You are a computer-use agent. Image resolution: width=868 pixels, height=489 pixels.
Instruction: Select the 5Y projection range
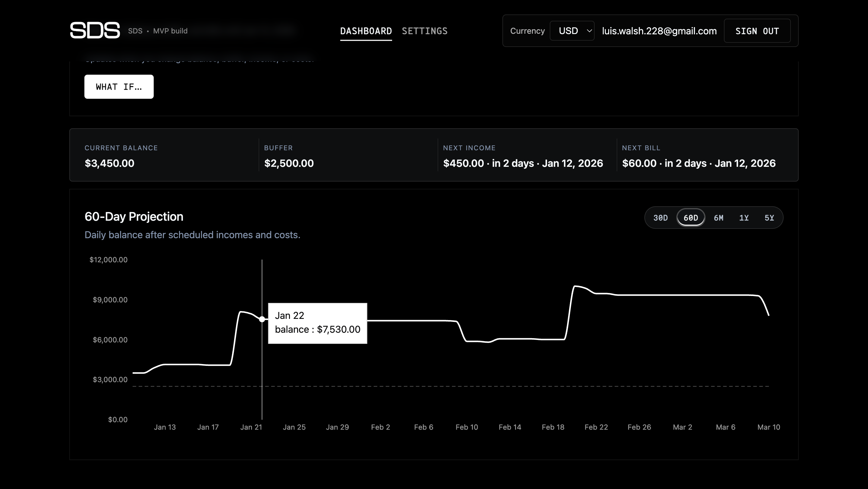(x=769, y=218)
